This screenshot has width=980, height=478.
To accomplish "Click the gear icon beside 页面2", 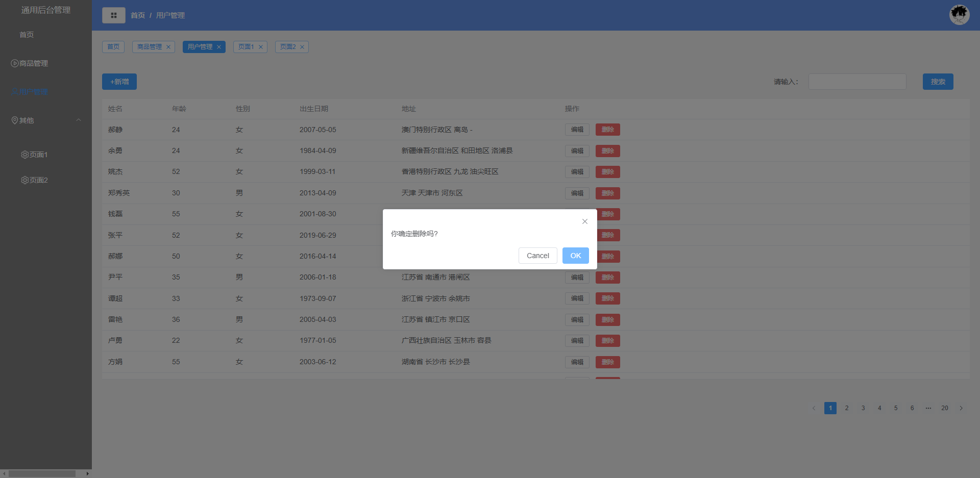I will coord(24,180).
